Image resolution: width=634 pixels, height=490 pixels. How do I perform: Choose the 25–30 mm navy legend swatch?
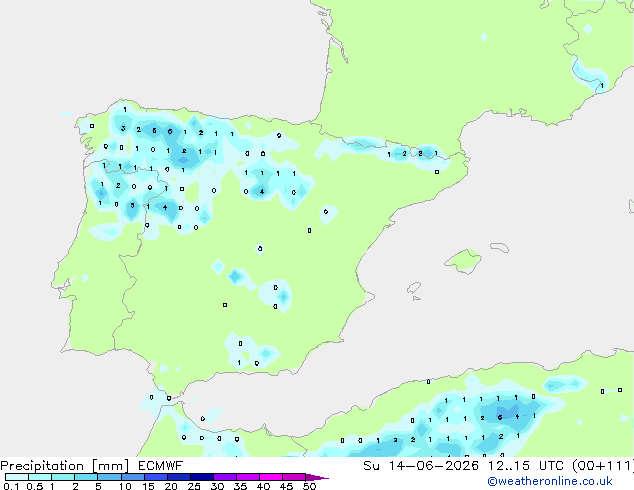[x=201, y=477]
